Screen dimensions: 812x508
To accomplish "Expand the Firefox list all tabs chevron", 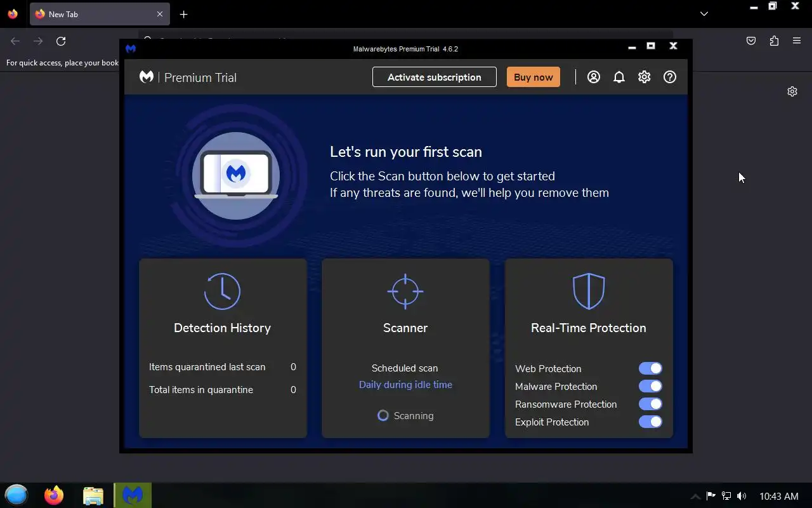I will click(x=704, y=14).
